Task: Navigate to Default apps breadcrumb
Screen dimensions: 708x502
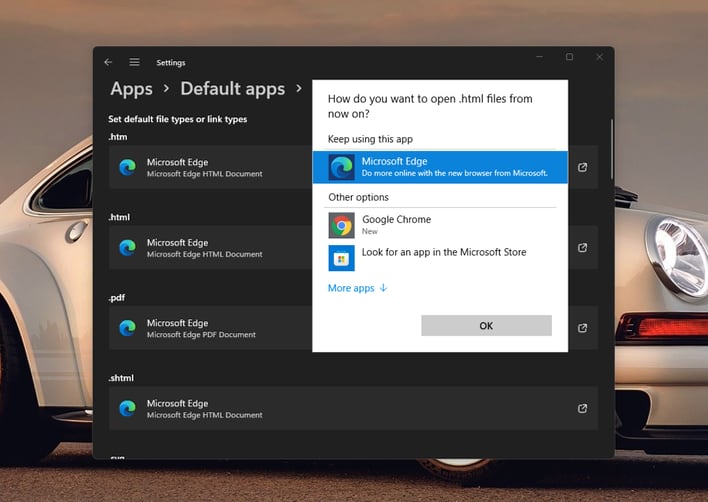Action: 232,89
